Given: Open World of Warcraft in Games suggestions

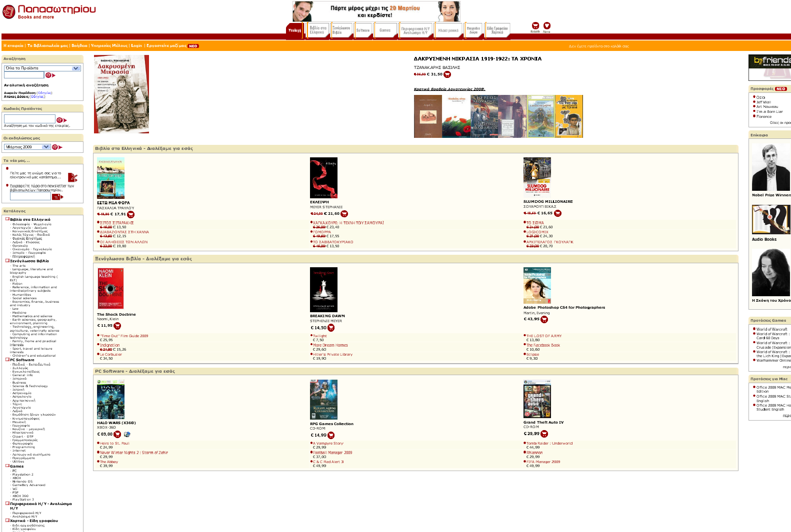Looking at the screenshot, I should point(771,330).
